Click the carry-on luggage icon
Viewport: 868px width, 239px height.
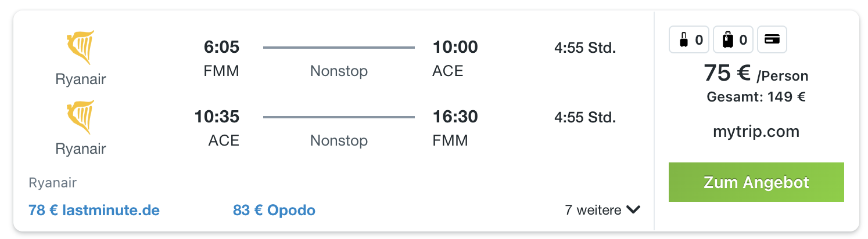[x=684, y=40]
